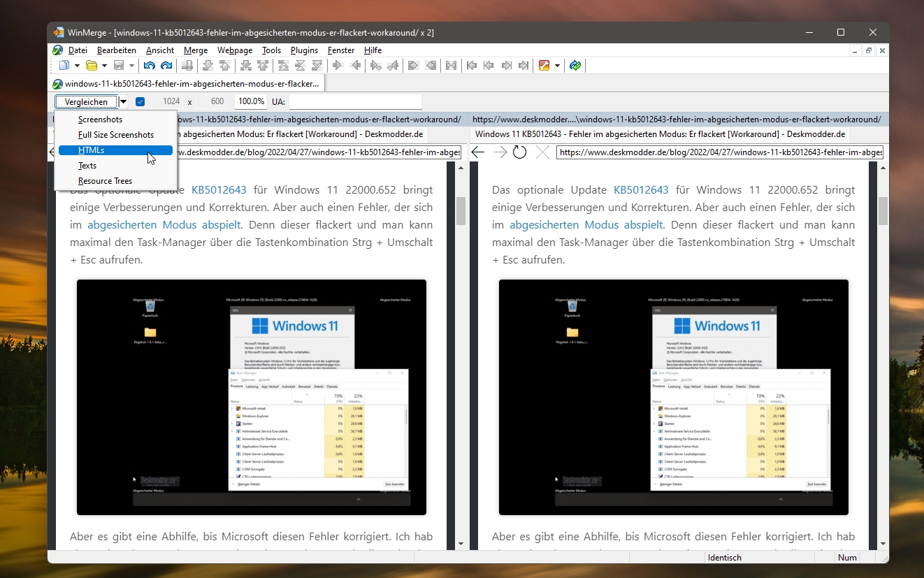The image size is (924, 578).
Task: Click the Copy to right icon
Action: tap(338, 66)
